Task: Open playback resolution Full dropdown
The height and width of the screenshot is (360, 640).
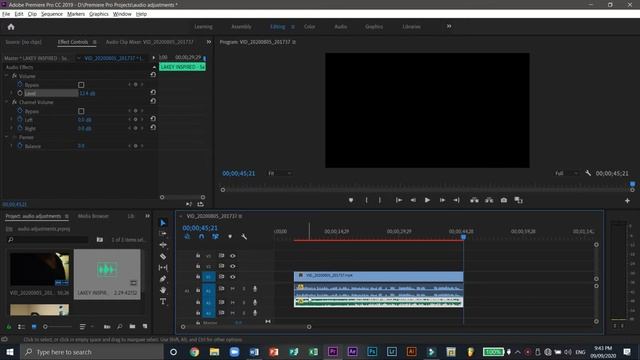Action: [x=567, y=173]
